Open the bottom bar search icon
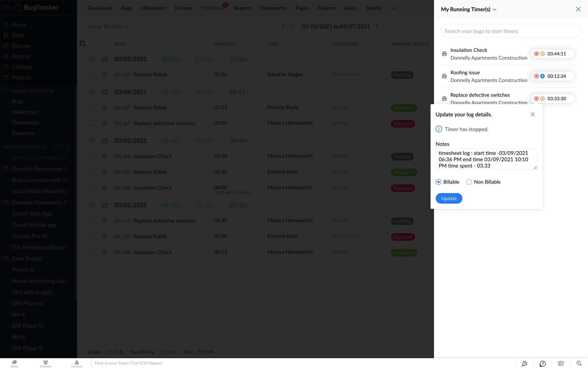 [579, 363]
